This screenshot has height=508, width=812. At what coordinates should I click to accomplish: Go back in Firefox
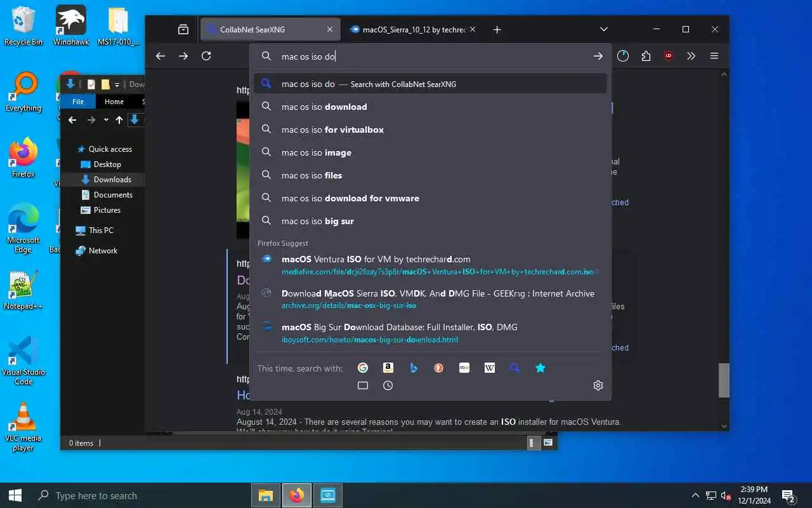(x=160, y=56)
